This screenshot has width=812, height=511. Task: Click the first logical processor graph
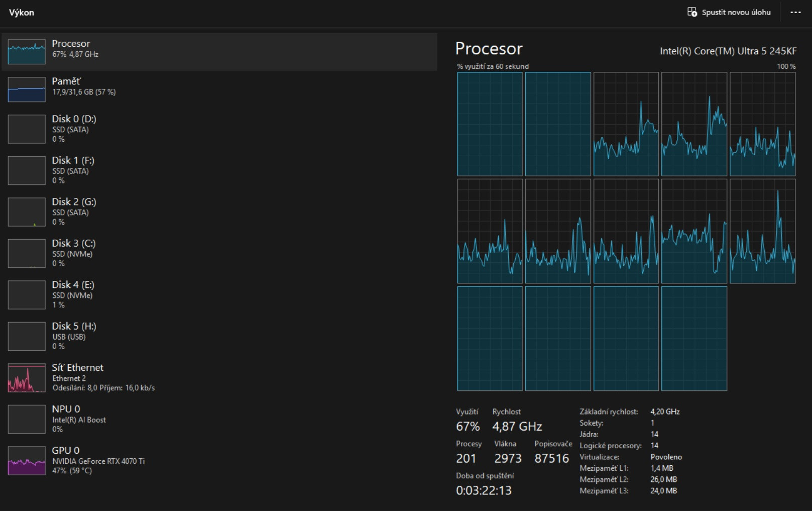coord(490,124)
